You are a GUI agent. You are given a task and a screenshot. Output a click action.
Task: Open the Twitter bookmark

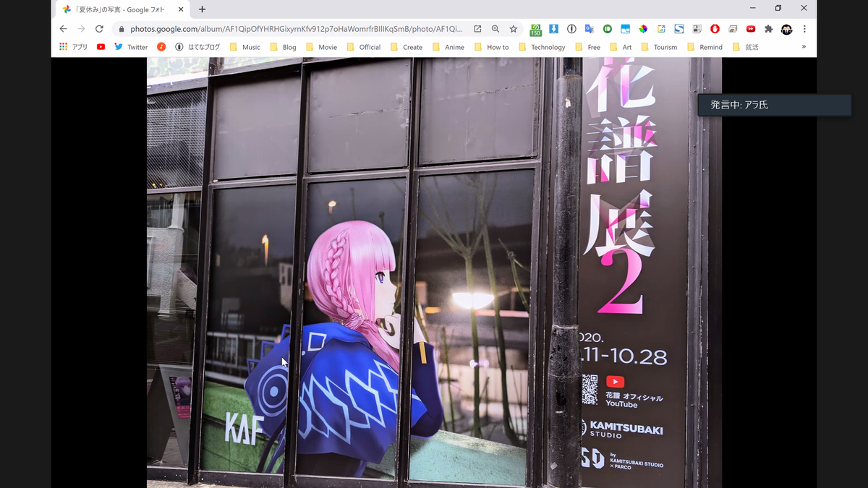pyautogui.click(x=131, y=47)
